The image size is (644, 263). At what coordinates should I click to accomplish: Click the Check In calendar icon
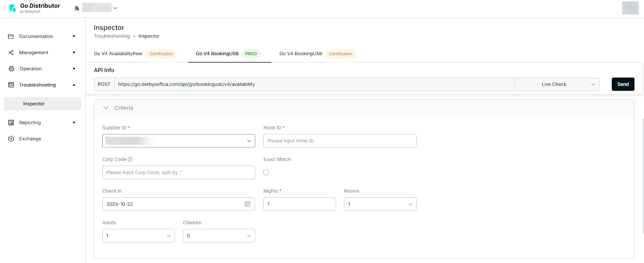248,204
